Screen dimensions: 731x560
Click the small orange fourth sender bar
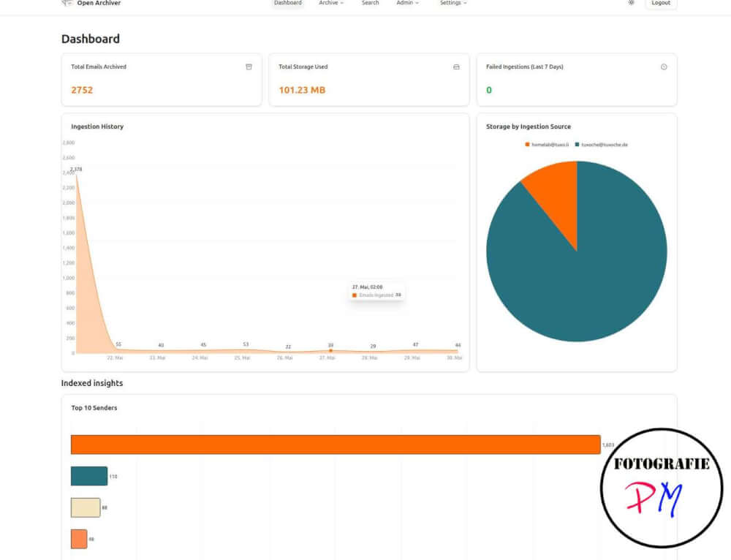coord(79,539)
